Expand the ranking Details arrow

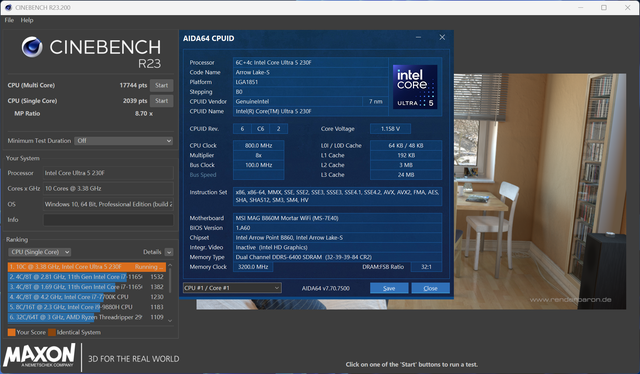[169, 252]
